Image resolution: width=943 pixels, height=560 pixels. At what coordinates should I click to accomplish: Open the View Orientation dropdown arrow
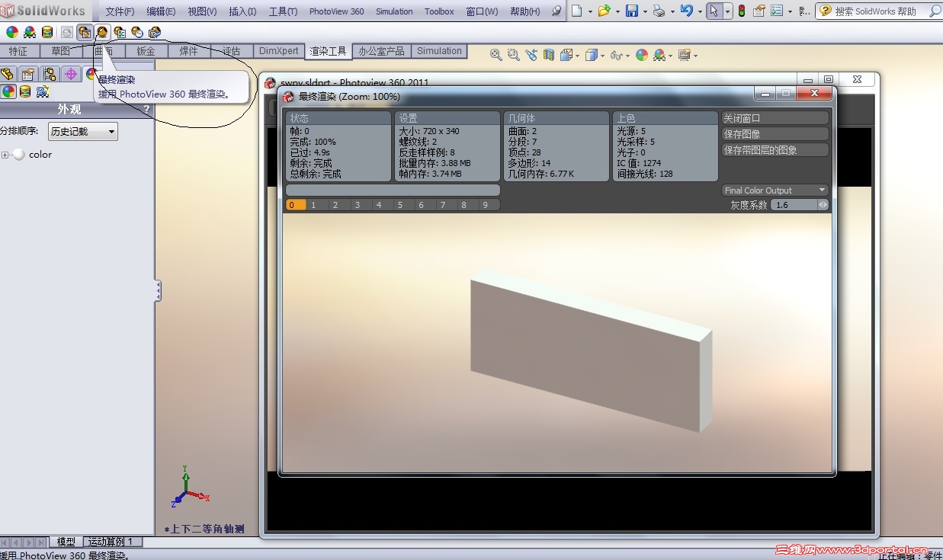579,56
